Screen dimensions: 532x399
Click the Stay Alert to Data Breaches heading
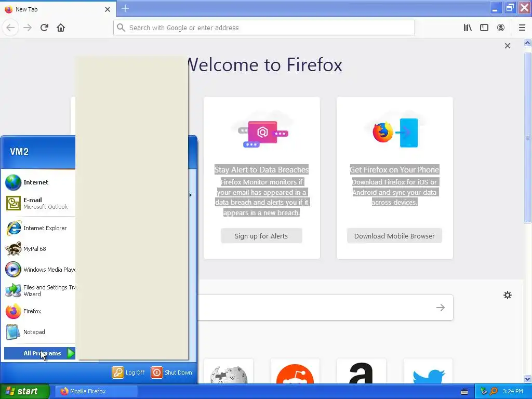[262, 170]
